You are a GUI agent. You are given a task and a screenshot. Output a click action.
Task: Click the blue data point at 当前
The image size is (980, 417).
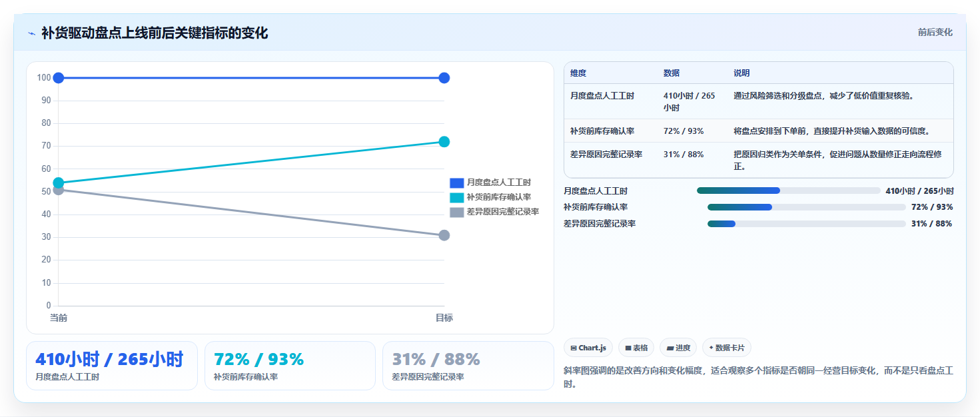(58, 78)
